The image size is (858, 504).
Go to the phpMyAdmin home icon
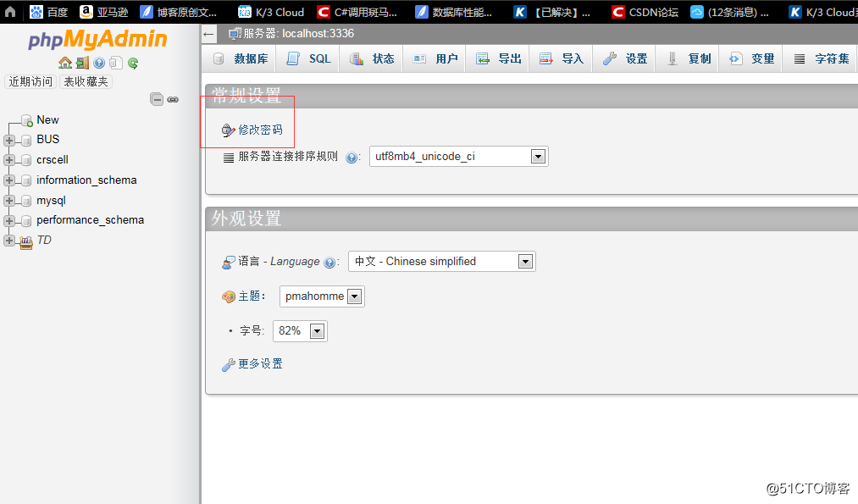click(65, 63)
